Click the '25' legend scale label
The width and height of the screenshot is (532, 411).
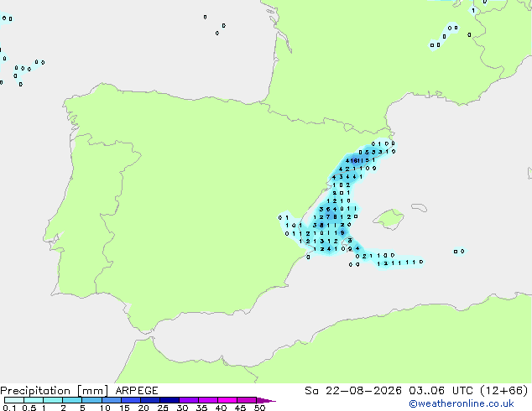tap(163, 408)
